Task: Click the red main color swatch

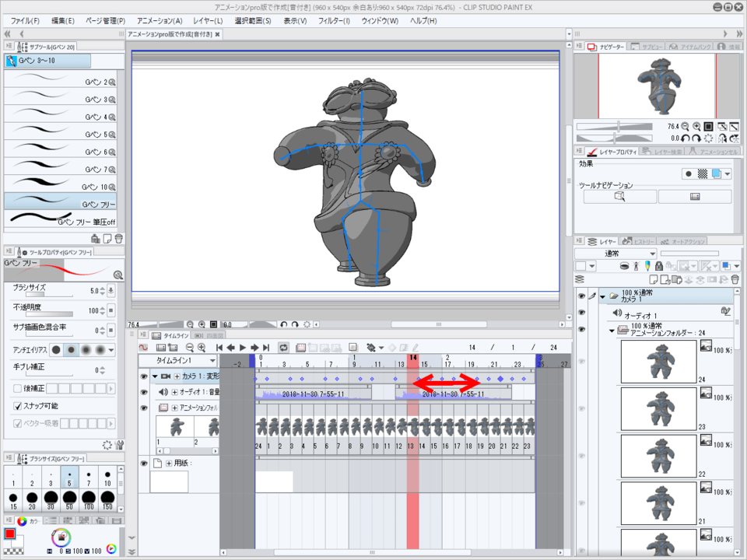Action: click(x=9, y=534)
